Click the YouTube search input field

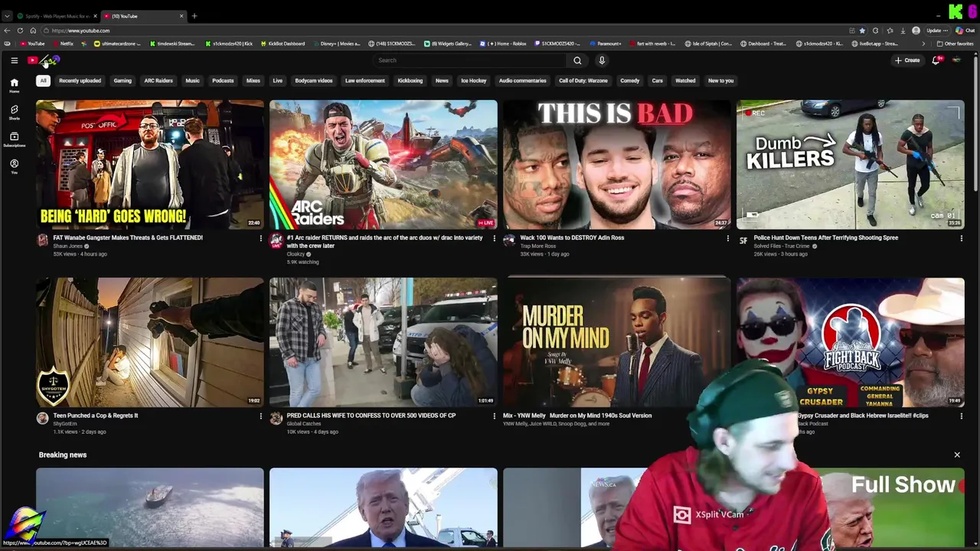click(471, 60)
